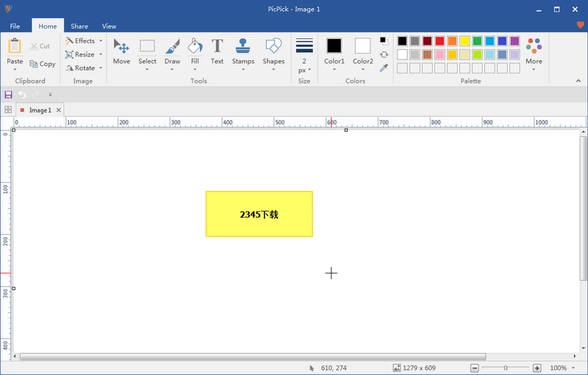Activate the Draw brush tool

point(172,46)
